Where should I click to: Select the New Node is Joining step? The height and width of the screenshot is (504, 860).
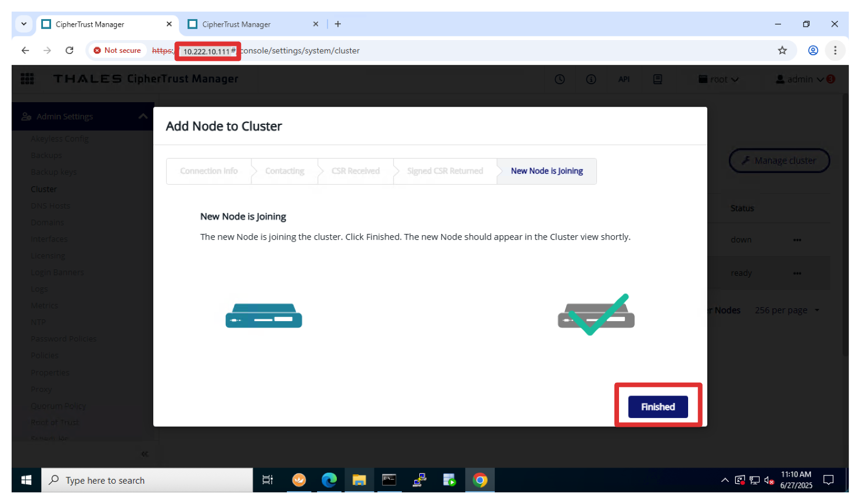click(x=546, y=171)
